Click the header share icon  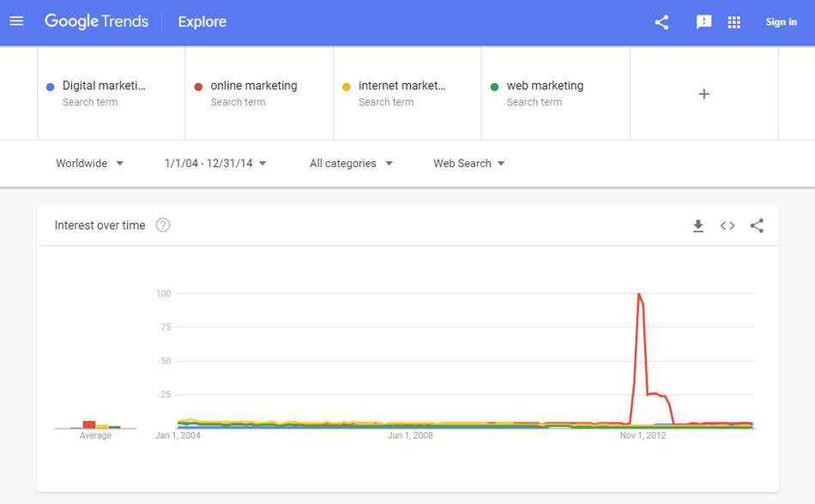(661, 21)
